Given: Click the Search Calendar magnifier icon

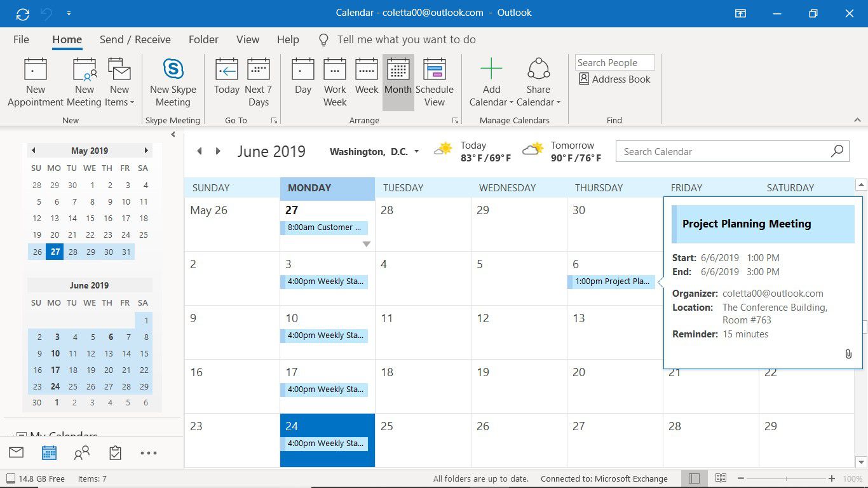Looking at the screenshot, I should 837,151.
